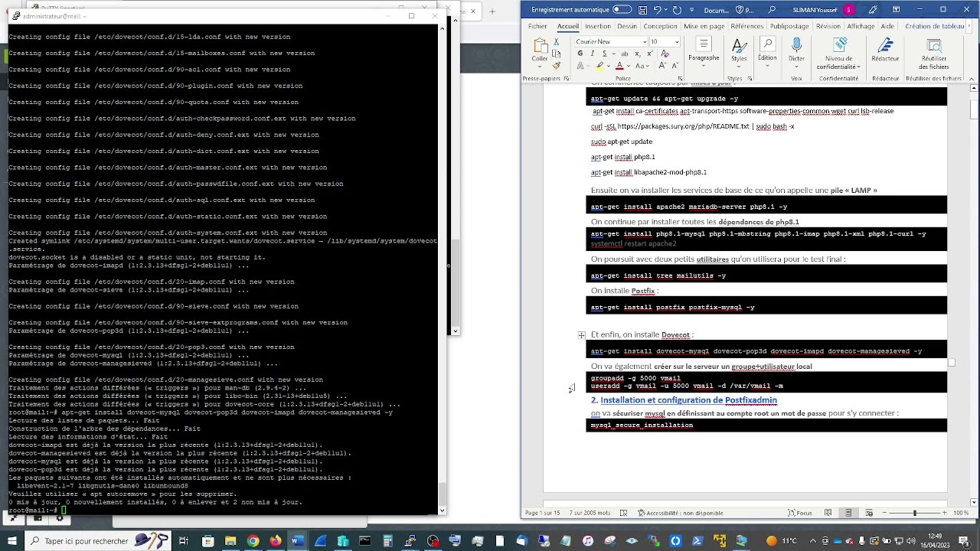Cut selection with the scissors icon
This screenshot has width=980, height=551.
coord(557,42)
